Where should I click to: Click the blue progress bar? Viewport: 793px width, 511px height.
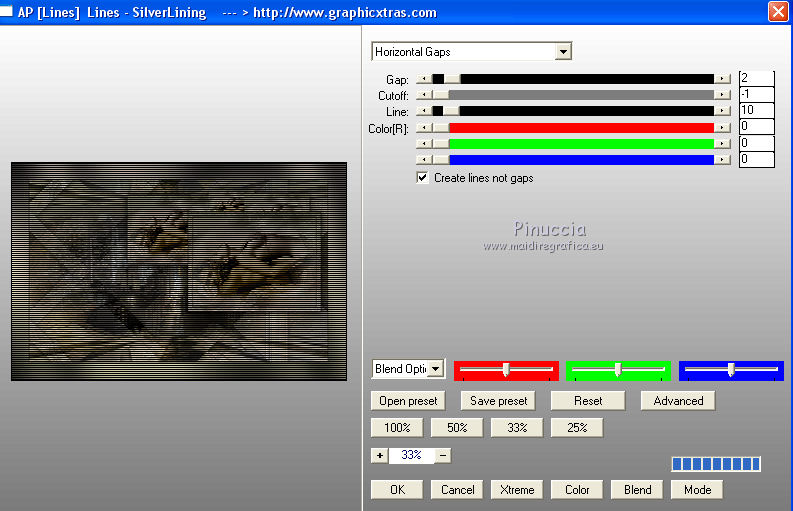(716, 464)
